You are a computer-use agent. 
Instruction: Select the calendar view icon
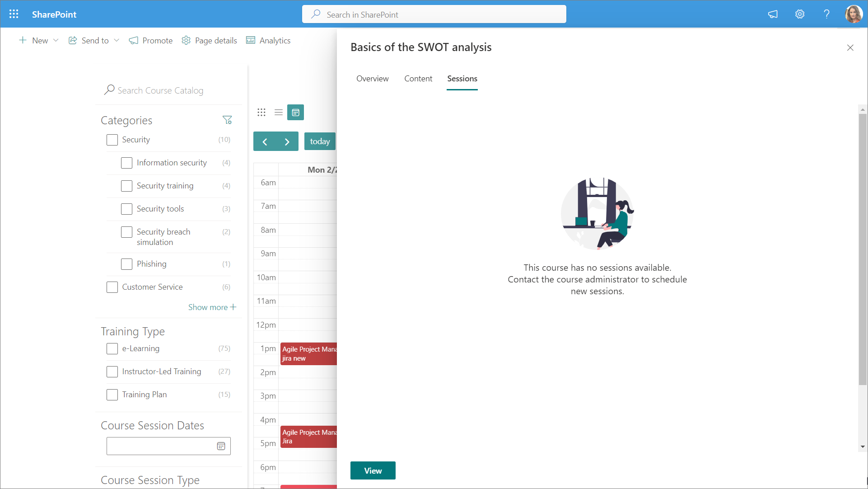pyautogui.click(x=296, y=112)
